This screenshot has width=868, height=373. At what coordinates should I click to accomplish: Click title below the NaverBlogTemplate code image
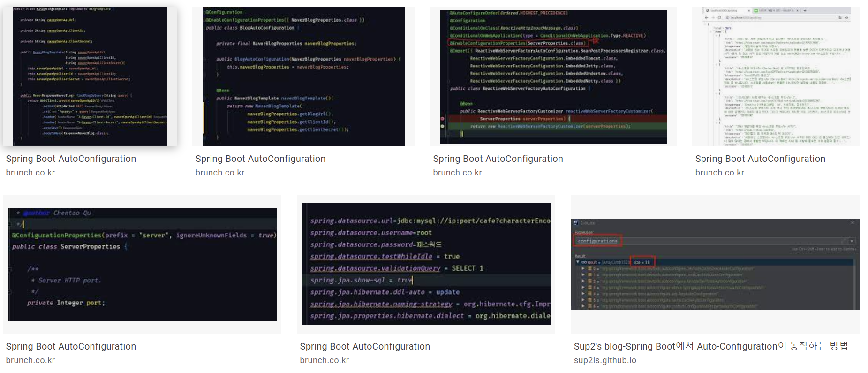click(x=71, y=159)
